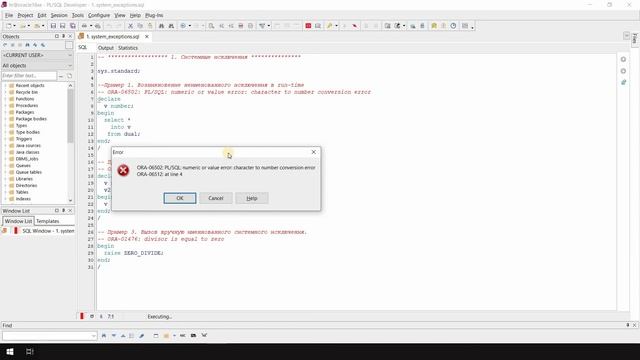
Task: Click the refresh icon in Objects panel
Action: (x=5, y=45)
